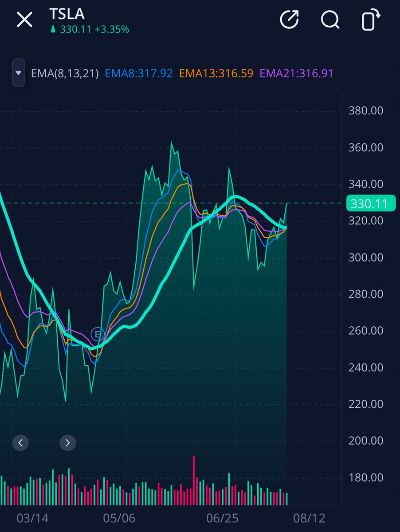Tap the 330.11 +3.35% price change
This screenshot has height=532, width=400.
point(89,30)
